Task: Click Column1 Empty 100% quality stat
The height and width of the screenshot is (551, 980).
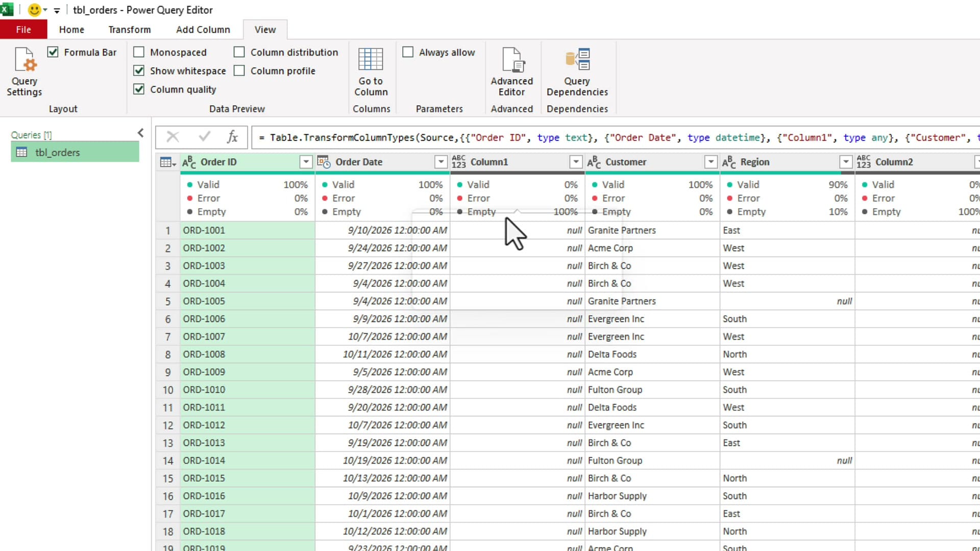Action: 518,212
